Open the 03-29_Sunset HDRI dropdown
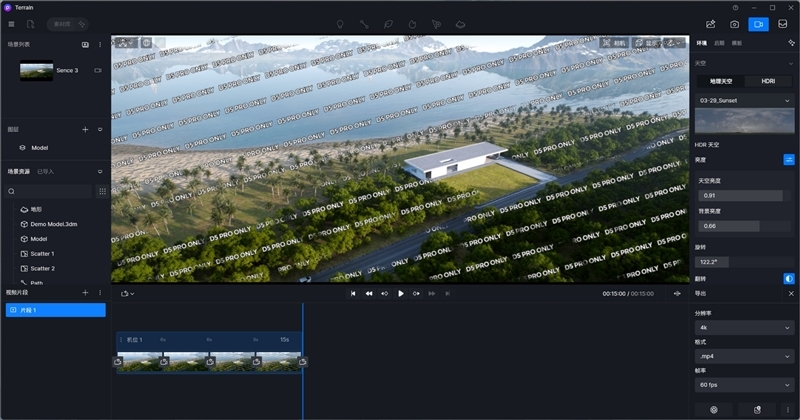 tap(744, 101)
